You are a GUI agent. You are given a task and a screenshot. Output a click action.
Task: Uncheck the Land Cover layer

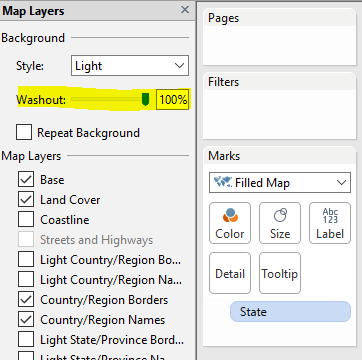[x=26, y=200]
